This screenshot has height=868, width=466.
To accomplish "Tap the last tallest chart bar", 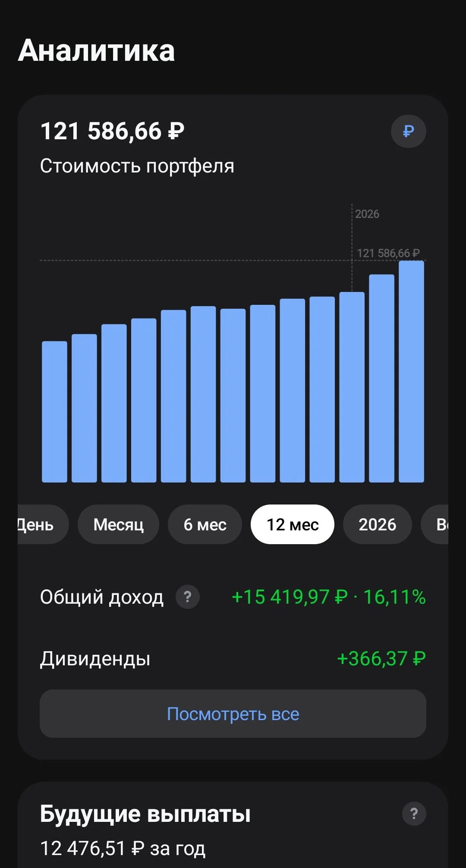I will pos(411,371).
